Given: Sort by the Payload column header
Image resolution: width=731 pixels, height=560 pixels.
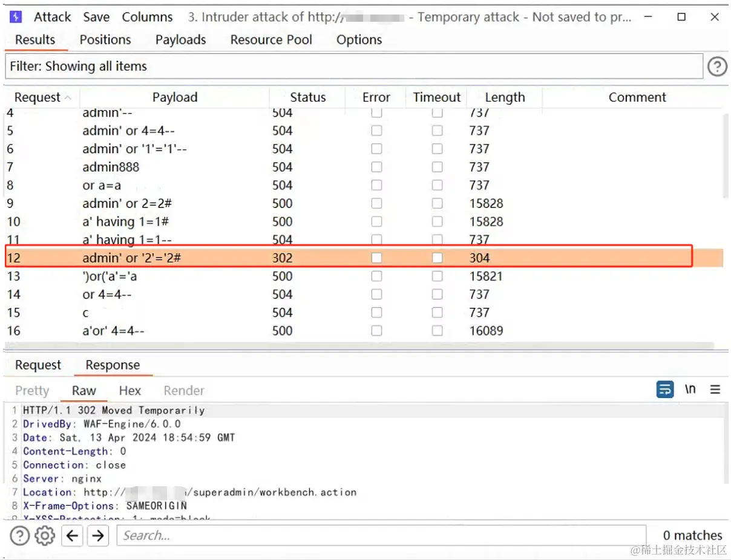Looking at the screenshot, I should [x=175, y=97].
